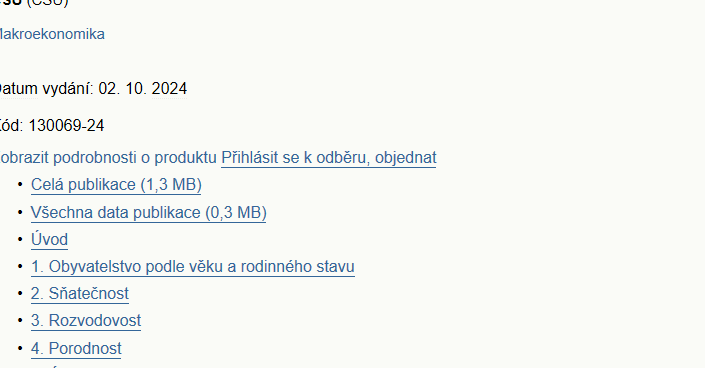705x368 pixels.
Task: Click the day 02. in the release date
Action: [x=109, y=89]
